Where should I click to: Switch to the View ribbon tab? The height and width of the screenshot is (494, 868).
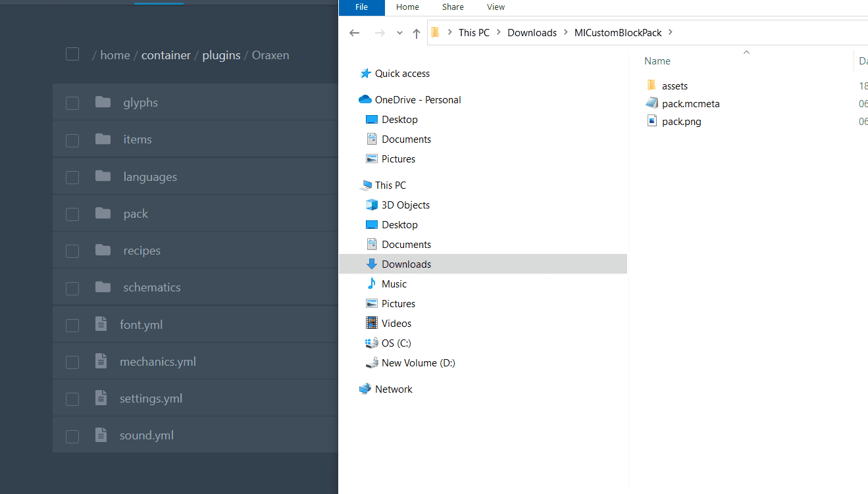(496, 7)
